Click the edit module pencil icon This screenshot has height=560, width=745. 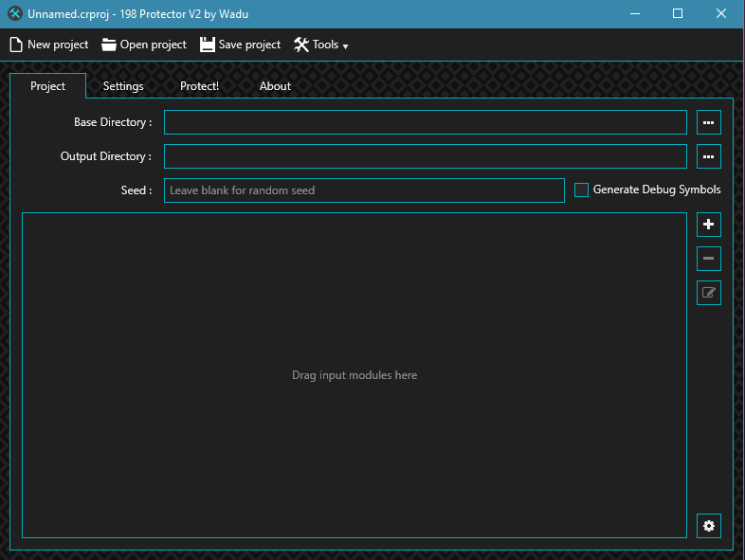(708, 293)
